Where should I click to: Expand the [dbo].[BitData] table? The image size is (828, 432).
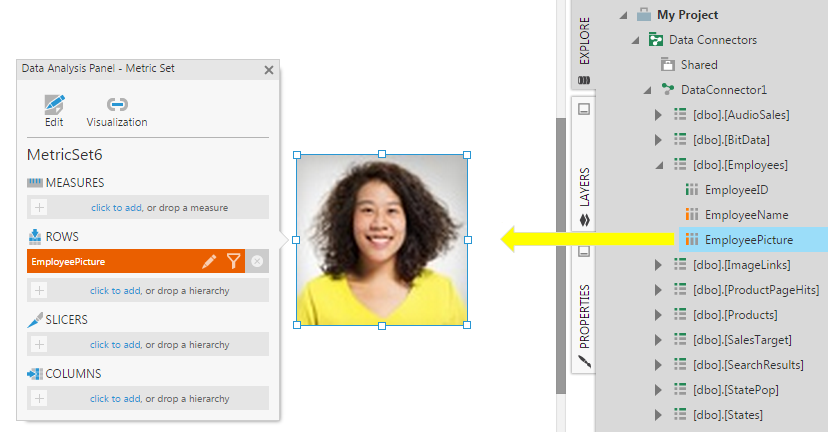[x=658, y=140]
